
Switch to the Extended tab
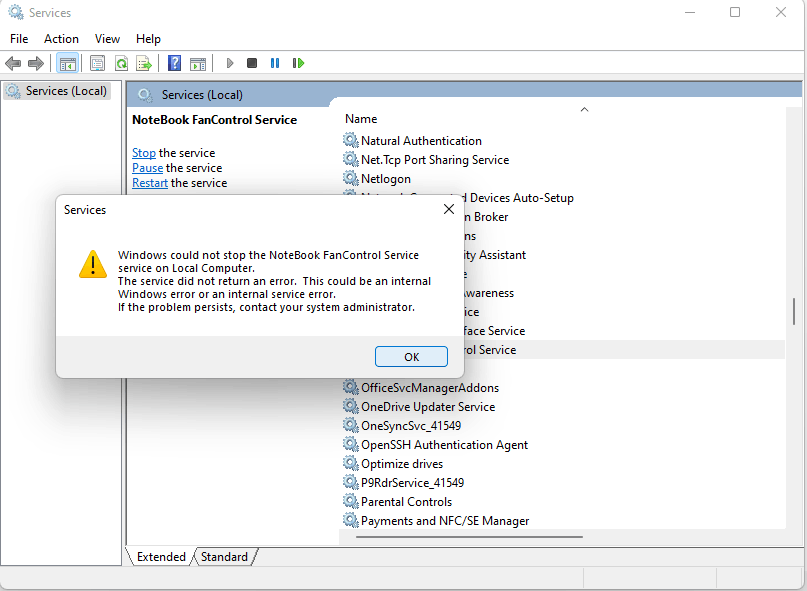(x=161, y=557)
